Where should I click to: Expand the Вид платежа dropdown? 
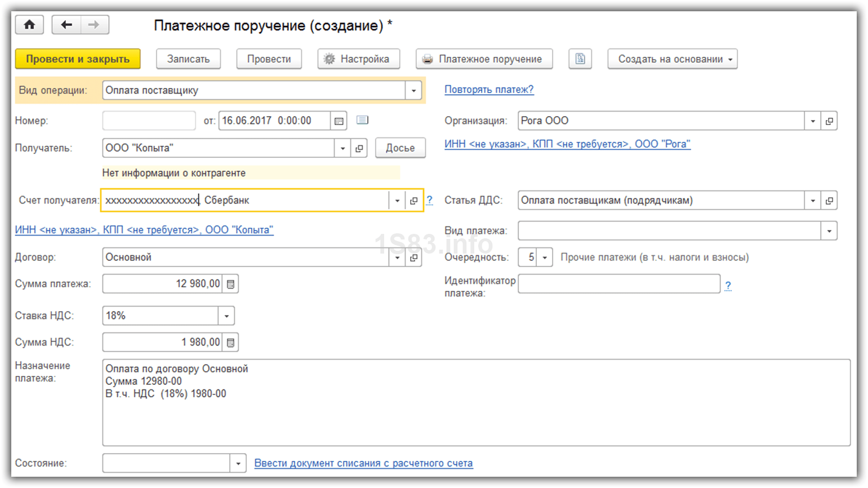click(x=829, y=231)
